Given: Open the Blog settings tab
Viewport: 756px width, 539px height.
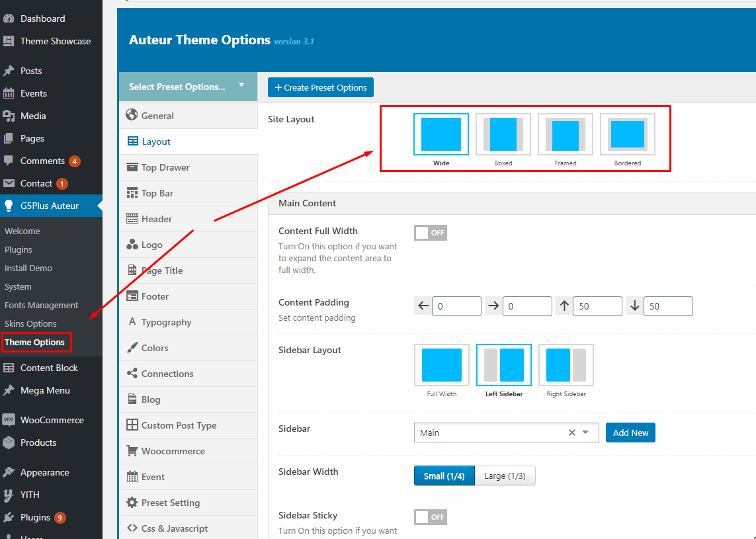Looking at the screenshot, I should (x=188, y=399).
